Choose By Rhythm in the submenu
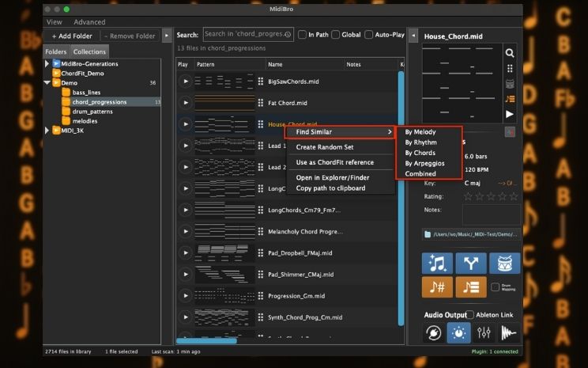This screenshot has height=368, width=588. 420,142
